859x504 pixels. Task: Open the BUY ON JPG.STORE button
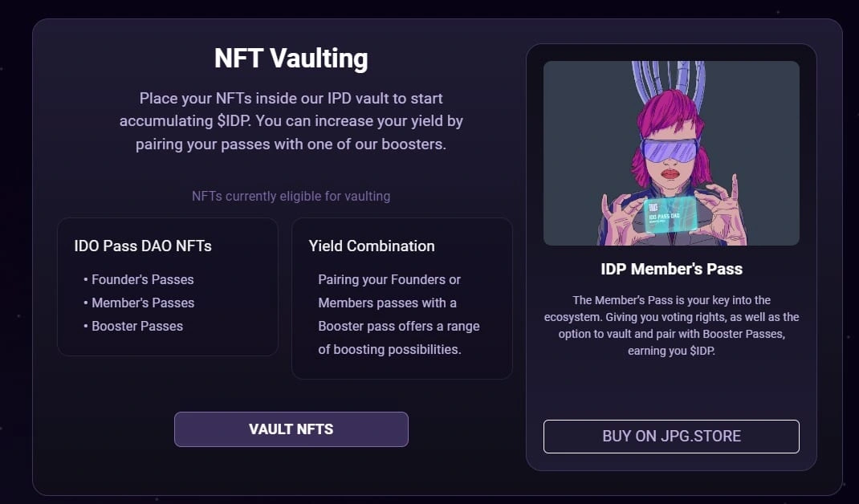(671, 436)
